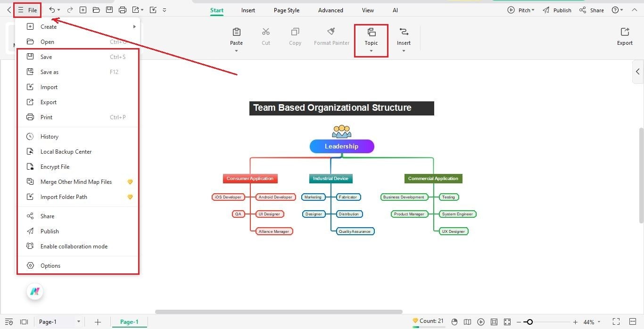Click Undo in the quick access toolbar
Viewport: 644px width, 329px height.
(52, 9)
